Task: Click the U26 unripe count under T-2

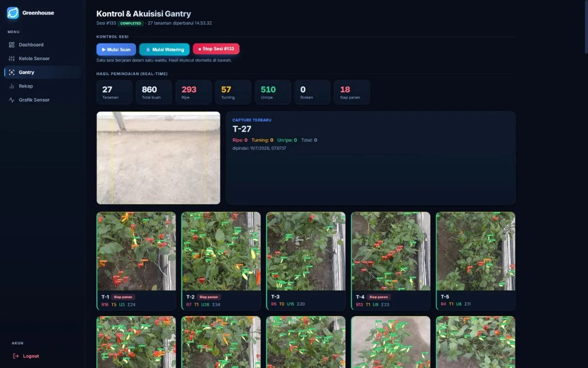Action: coord(205,304)
